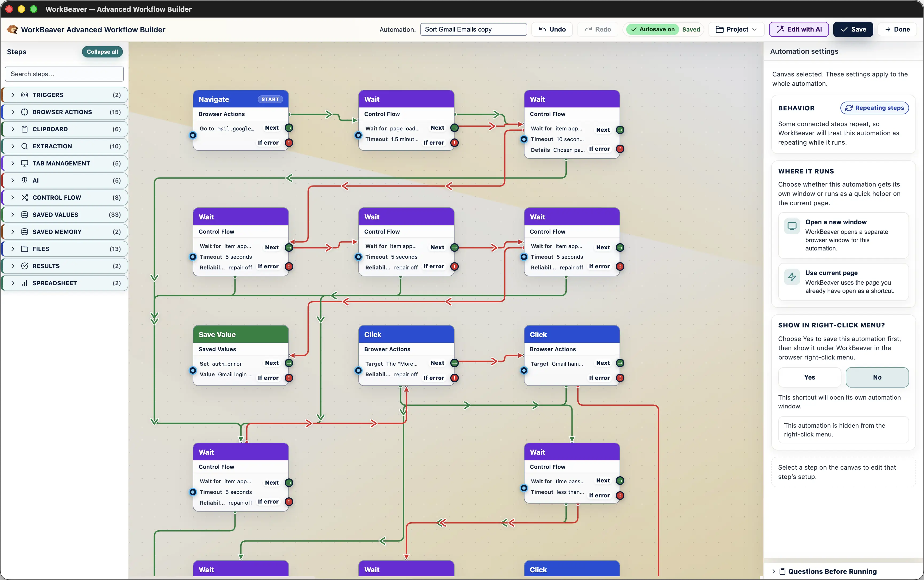Click the Files folder icon
Viewport: 924px width, 580px height.
(25, 249)
